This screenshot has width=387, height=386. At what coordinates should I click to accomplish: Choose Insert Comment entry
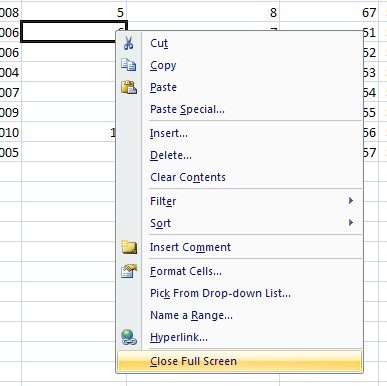239,247
